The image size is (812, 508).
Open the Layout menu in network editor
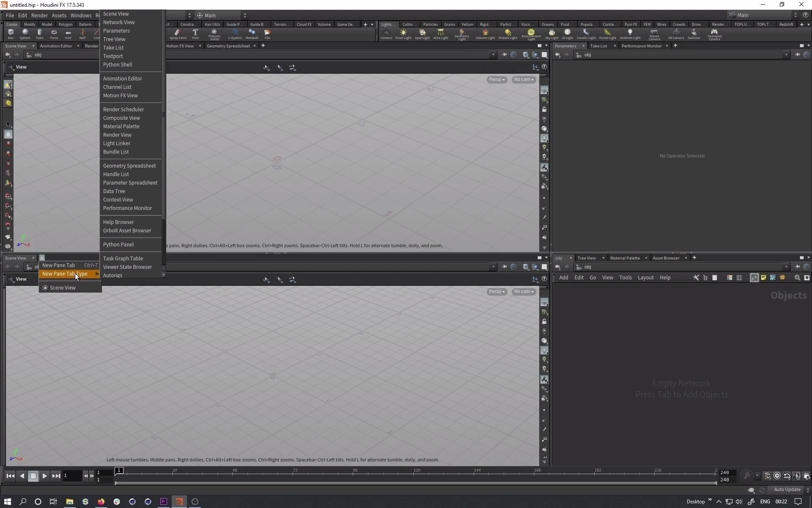point(645,278)
